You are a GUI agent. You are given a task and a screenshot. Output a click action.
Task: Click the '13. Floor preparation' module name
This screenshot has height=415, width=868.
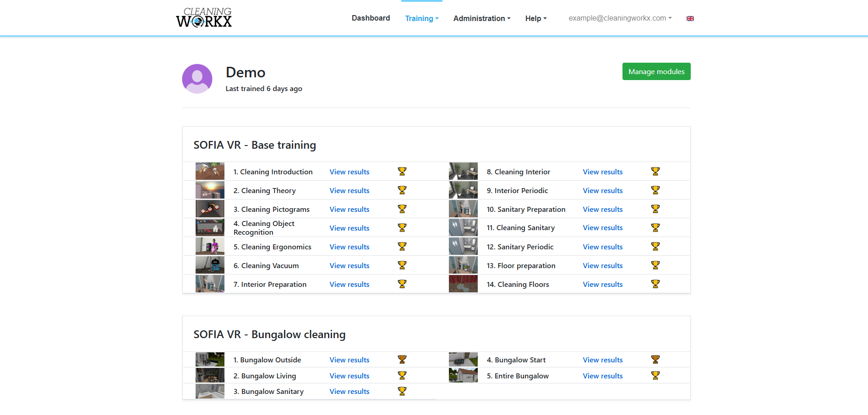[521, 265]
